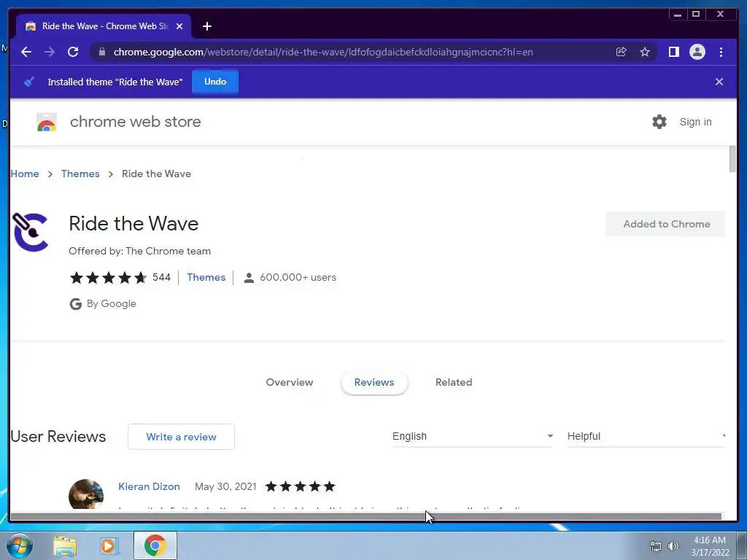The image size is (747, 560).
Task: Select the Reviews tab
Action: tap(374, 382)
